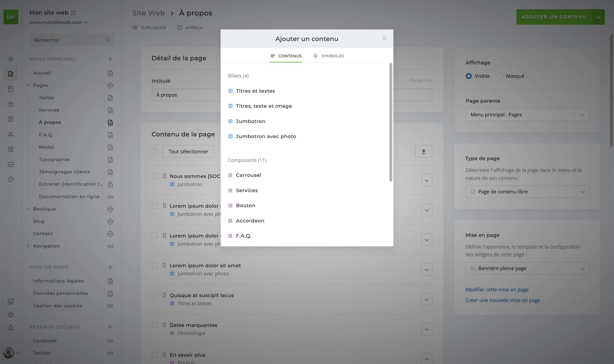The width and height of the screenshot is (614, 364).
Task: Click drag handle of Dates marquantes row
Action: coord(164,325)
